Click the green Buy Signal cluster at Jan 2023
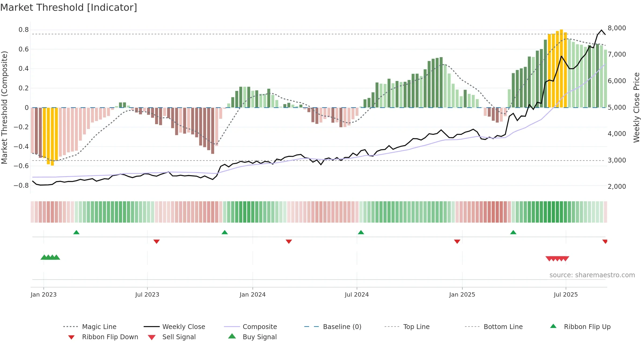644x362 pixels. pos(50,257)
